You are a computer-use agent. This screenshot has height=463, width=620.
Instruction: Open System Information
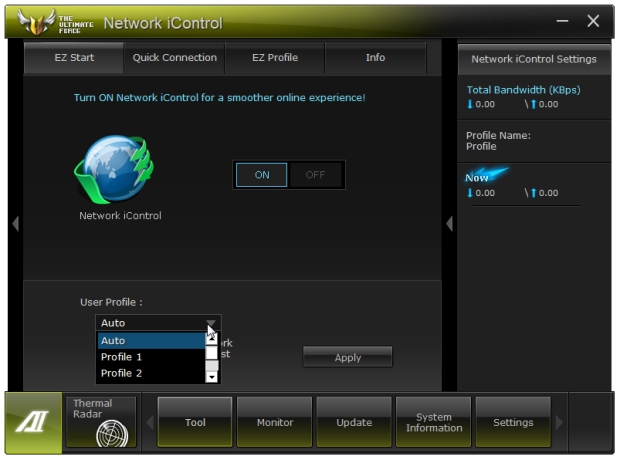click(x=434, y=422)
